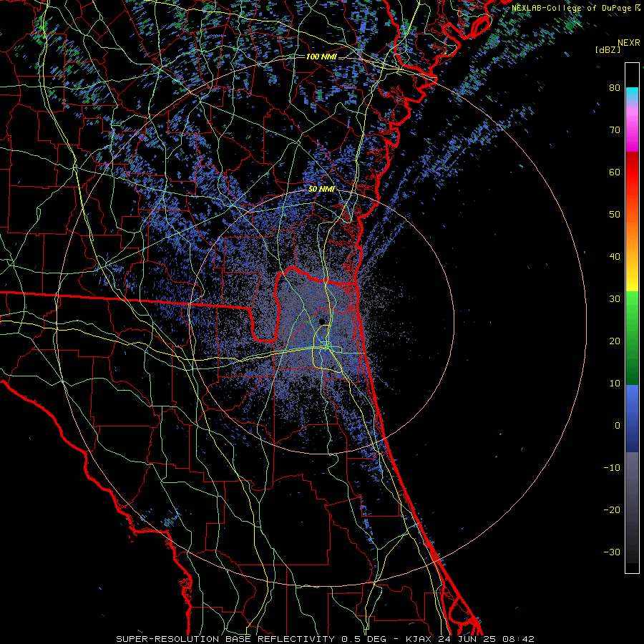Click the 50 value on dBZ scale
Screen dimensions: 644x644
tap(615, 215)
